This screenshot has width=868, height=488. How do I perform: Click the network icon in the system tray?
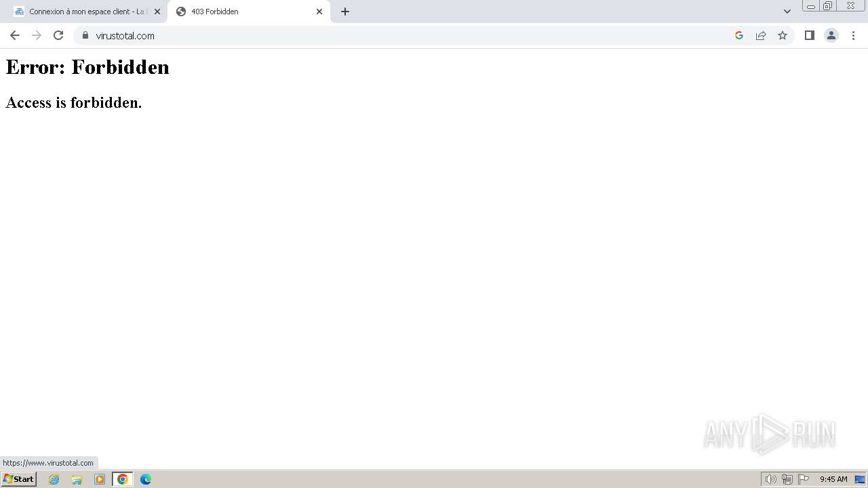click(787, 479)
